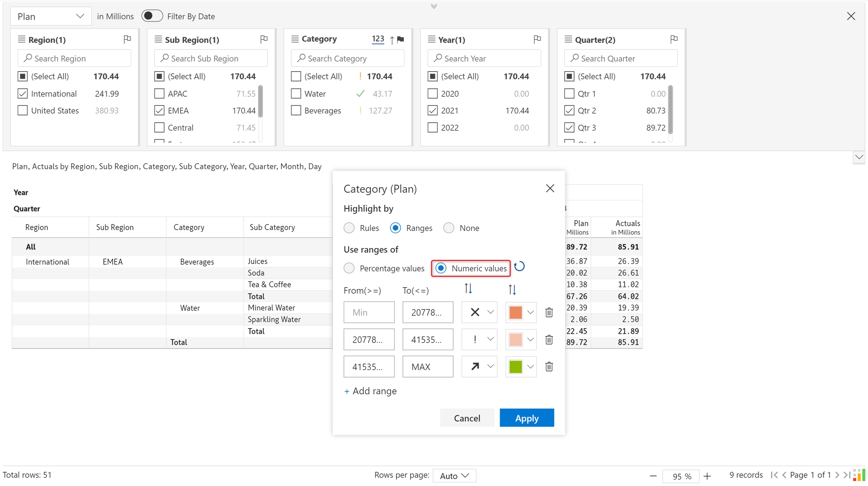Open the Year panel hamburger menu

pos(432,39)
